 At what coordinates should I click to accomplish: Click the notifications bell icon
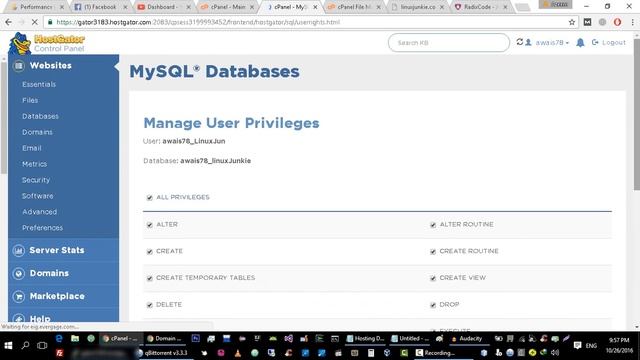[x=580, y=42]
